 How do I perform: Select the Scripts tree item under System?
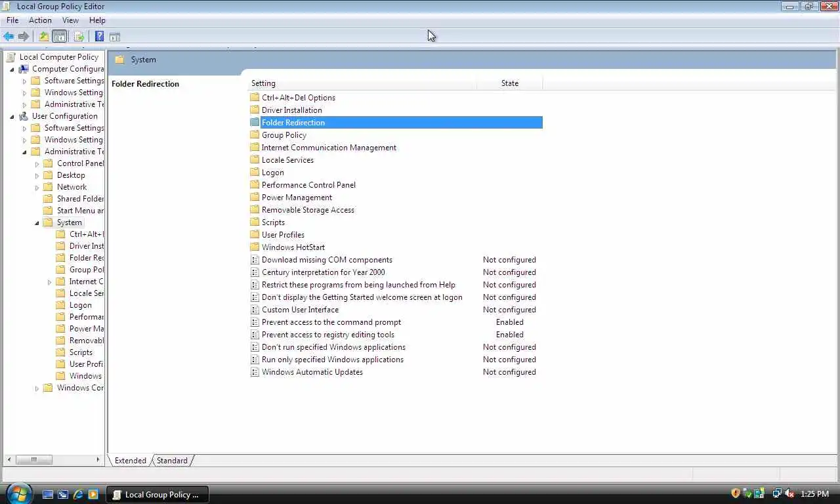tap(81, 352)
